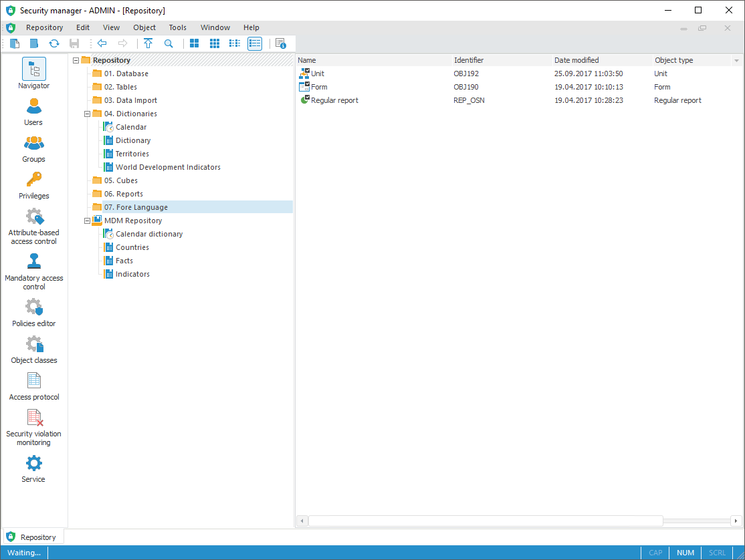Switch to details list view
The width and height of the screenshot is (745, 560).
255,43
